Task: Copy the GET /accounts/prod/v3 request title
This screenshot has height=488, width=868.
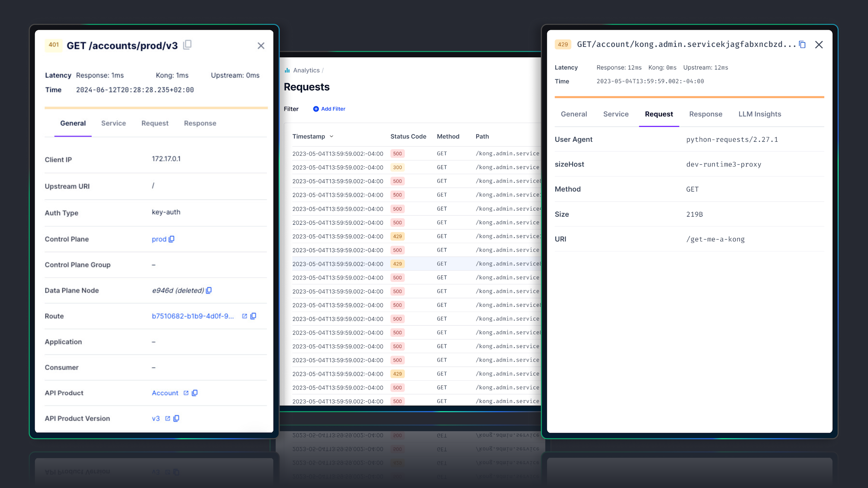Action: 188,45
